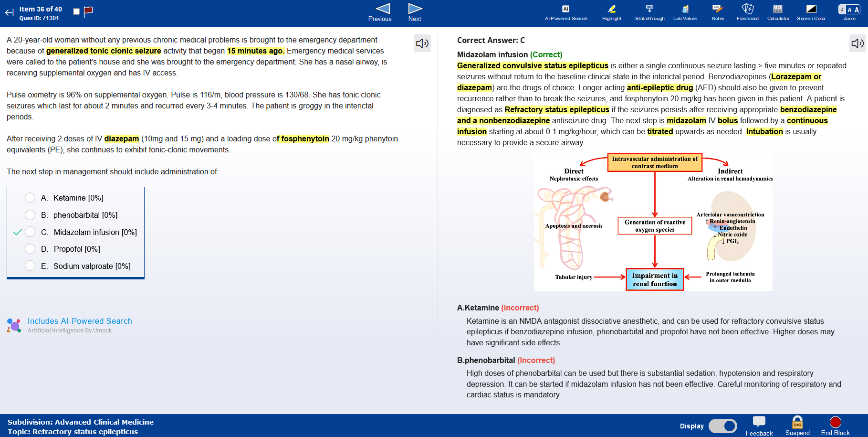Click 'B.phenobarbital (Incorrect)' heading
Image resolution: width=868 pixels, height=437 pixels.
[506, 360]
